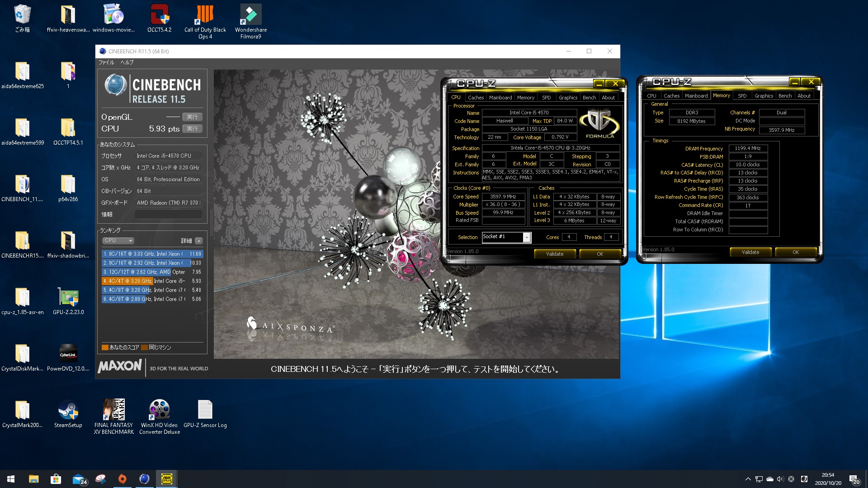Screen dimensions: 868x488
Task: Click the Core Speed 3597.9 MHz field
Action: 503,197
